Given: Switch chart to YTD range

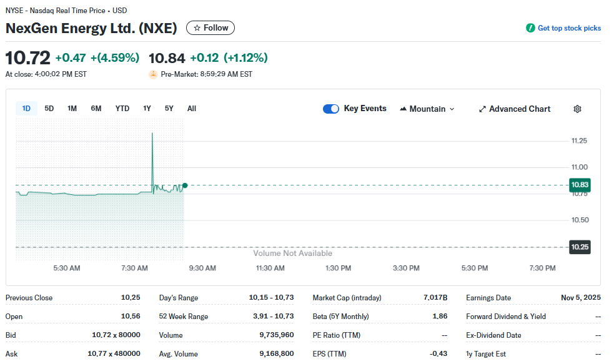Looking at the screenshot, I should [x=122, y=109].
